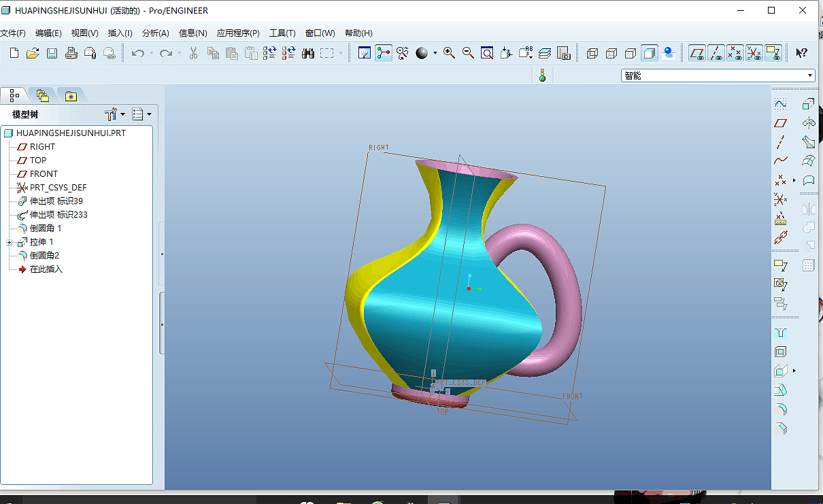Image resolution: width=823 pixels, height=504 pixels.
Task: Click the datum plane creation tool
Action: pos(780,123)
